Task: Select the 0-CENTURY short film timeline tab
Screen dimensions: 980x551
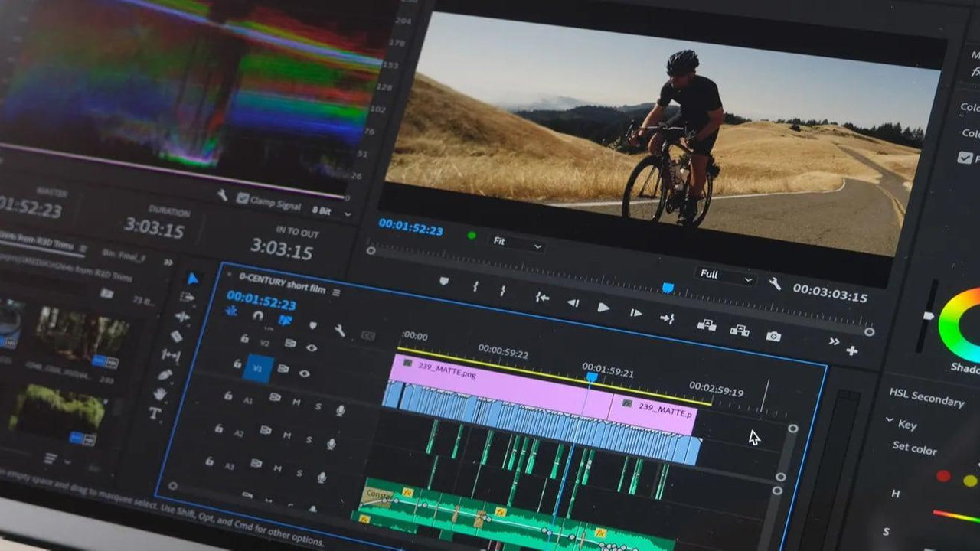Action: point(282,283)
